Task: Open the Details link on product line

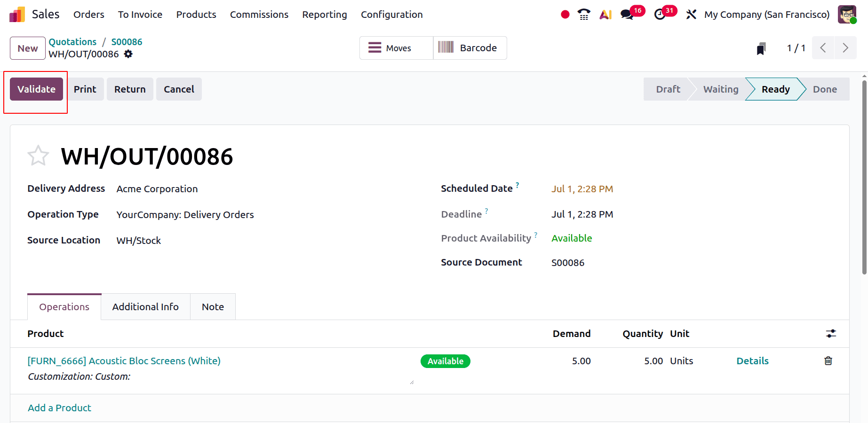Action: click(752, 361)
